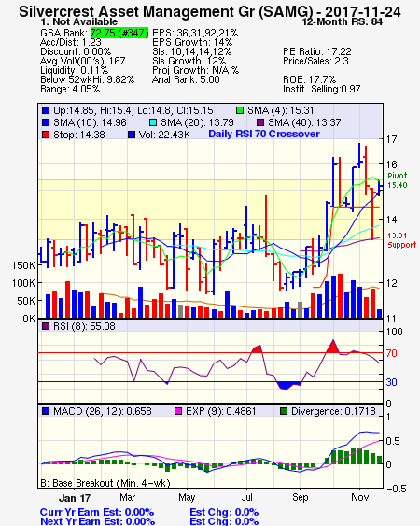Screen dimensions: 420x526
Task: Click the 'Stop: 14.38' legend text
Action: click(79, 135)
